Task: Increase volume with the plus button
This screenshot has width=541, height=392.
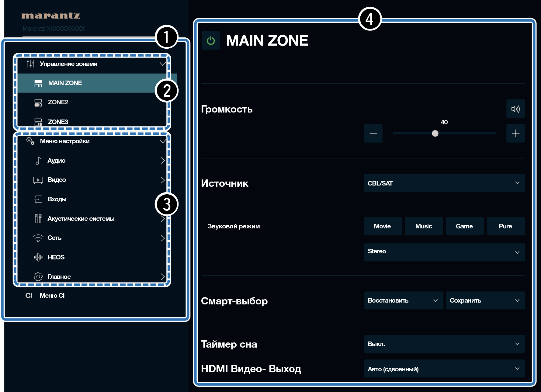Action: point(515,133)
